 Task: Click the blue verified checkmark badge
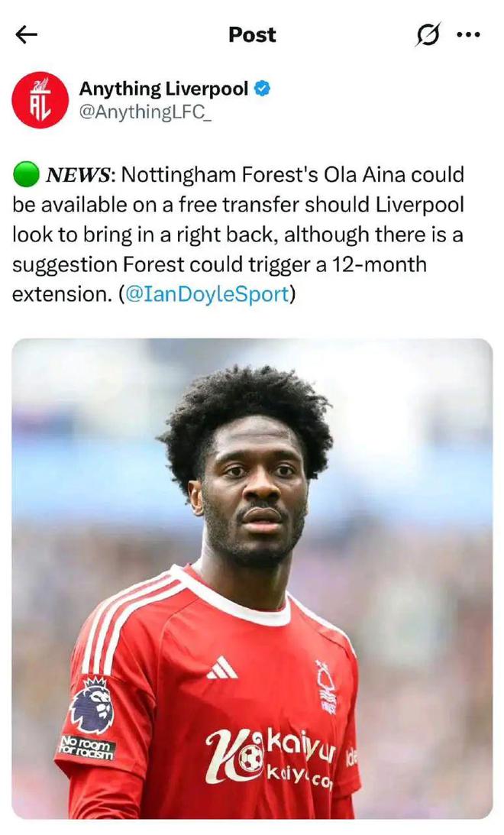point(262,89)
